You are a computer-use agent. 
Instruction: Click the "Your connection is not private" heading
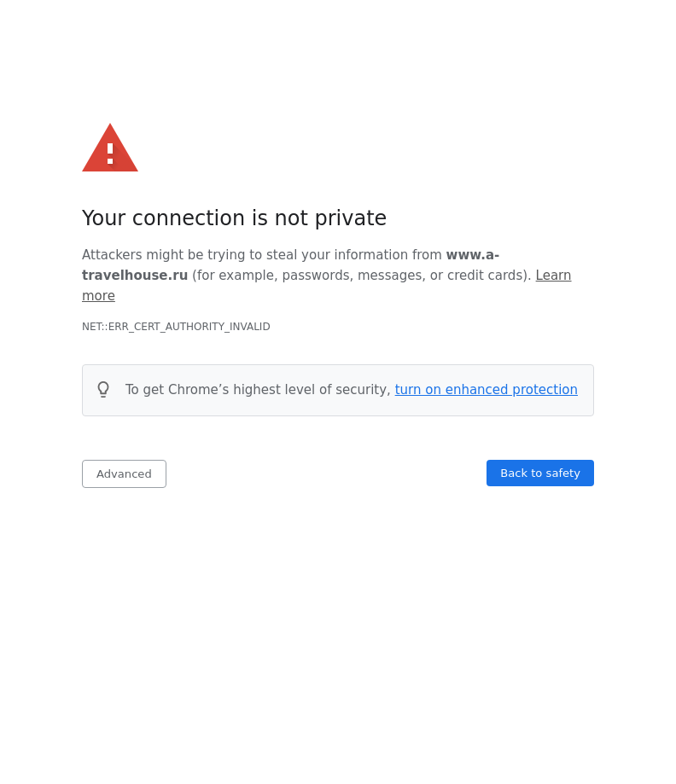click(x=234, y=218)
